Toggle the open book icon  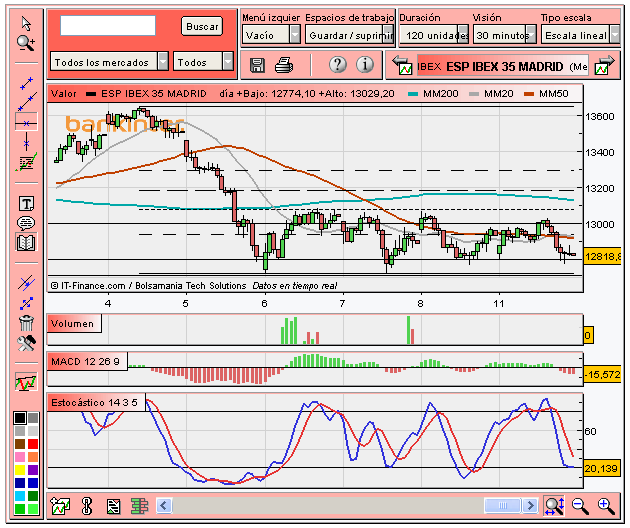26,243
